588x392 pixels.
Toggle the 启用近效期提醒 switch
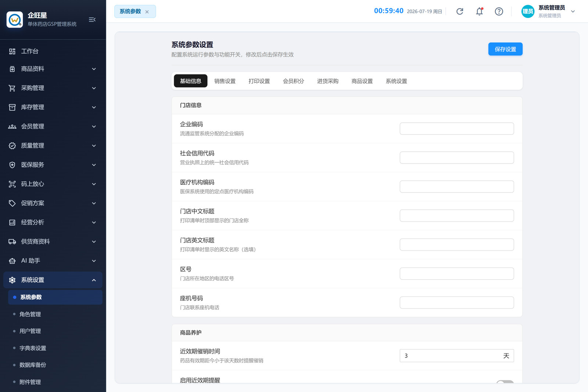pos(505,382)
